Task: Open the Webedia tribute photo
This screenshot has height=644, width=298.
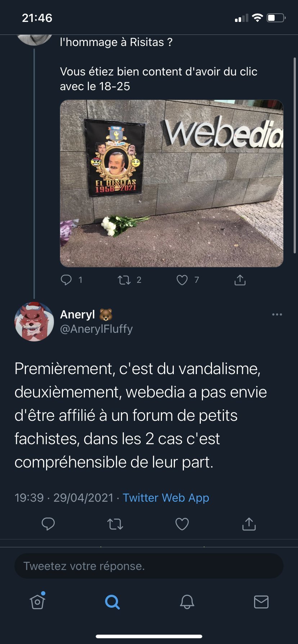Action: click(172, 183)
